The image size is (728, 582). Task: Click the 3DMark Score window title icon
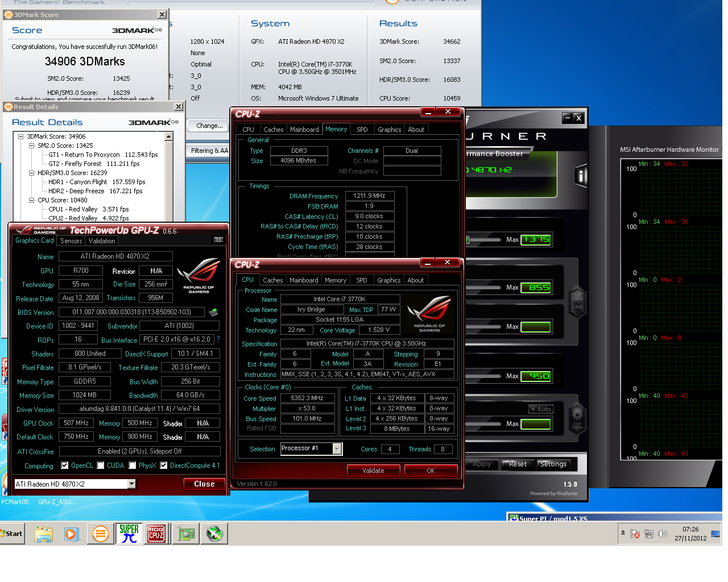tap(9, 15)
